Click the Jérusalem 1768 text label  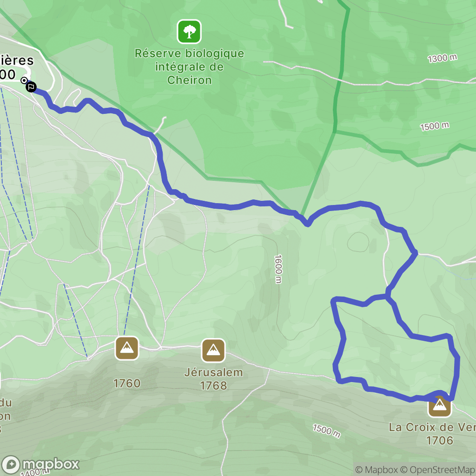click(213, 379)
